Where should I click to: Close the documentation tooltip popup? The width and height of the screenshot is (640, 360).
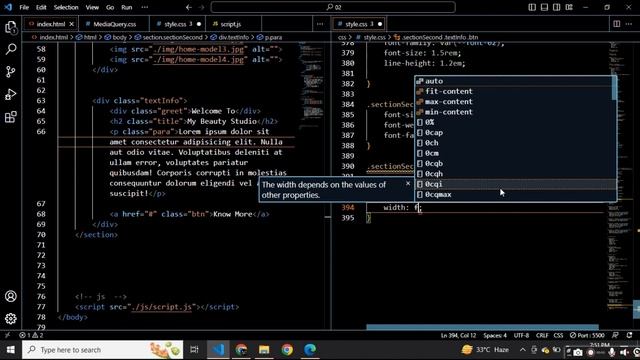[x=408, y=184]
